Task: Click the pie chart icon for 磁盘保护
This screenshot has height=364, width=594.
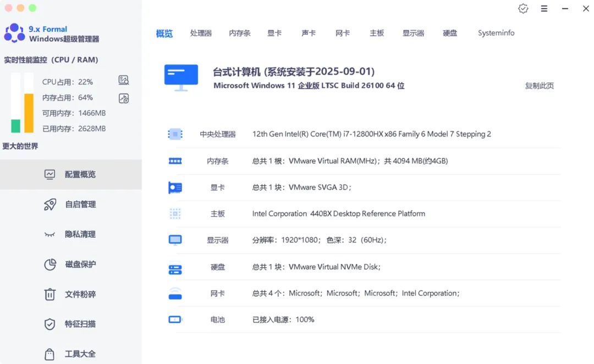Action: [50, 264]
